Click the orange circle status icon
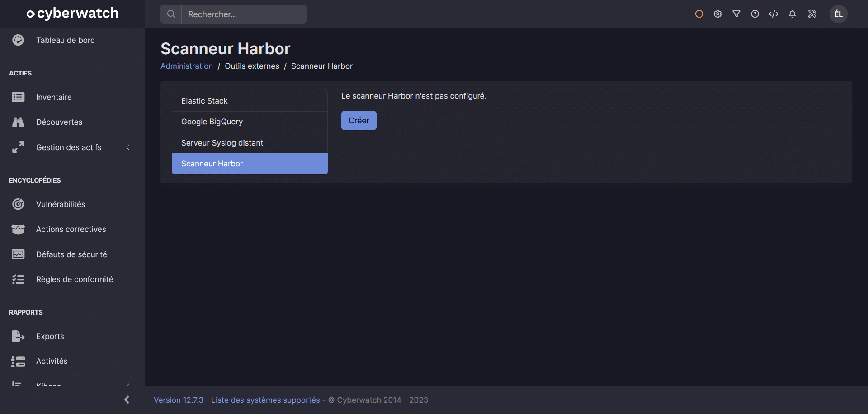868x414 pixels. tap(699, 14)
